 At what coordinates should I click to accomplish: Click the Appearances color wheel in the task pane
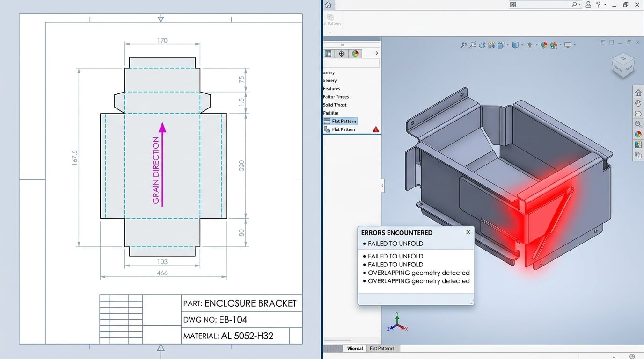point(637,133)
